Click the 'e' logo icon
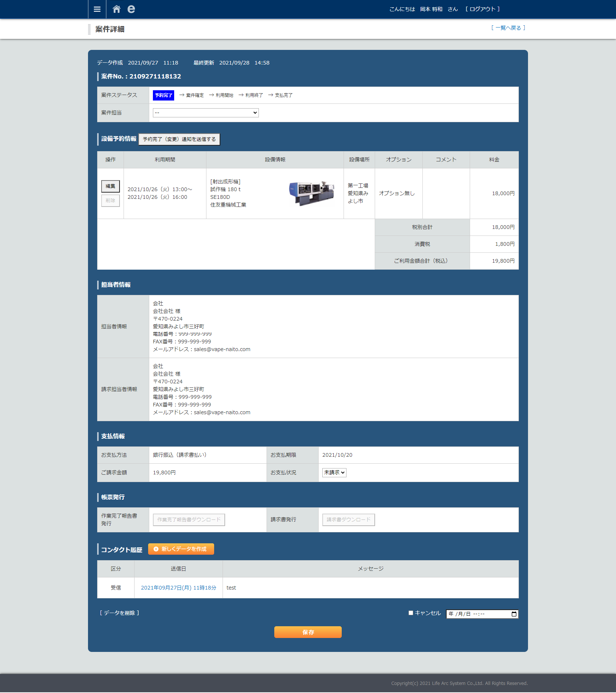The image size is (616, 693). pyautogui.click(x=131, y=9)
